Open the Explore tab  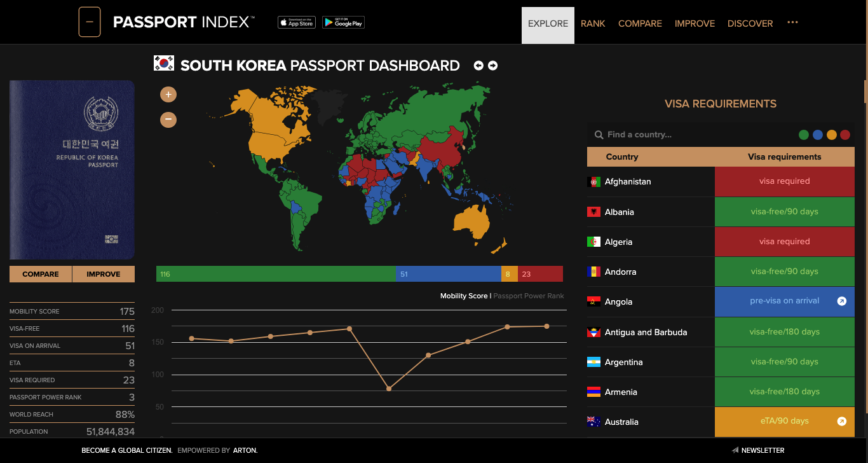(548, 25)
